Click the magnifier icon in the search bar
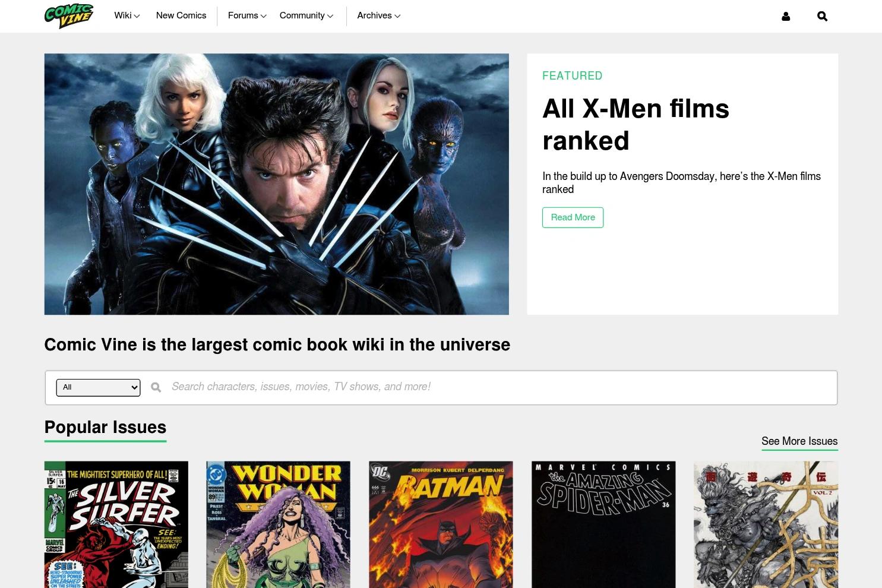Image resolution: width=882 pixels, height=588 pixels. coord(156,387)
